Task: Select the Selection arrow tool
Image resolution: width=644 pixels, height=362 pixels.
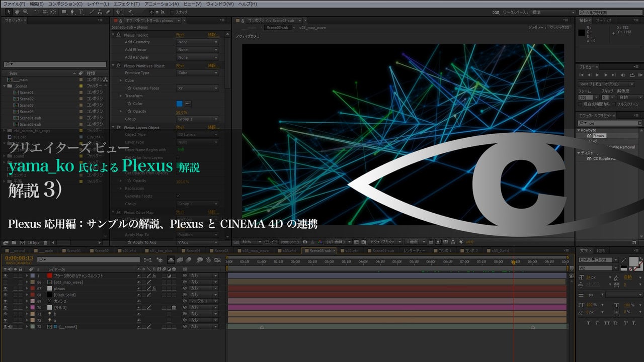Action: pyautogui.click(x=9, y=12)
